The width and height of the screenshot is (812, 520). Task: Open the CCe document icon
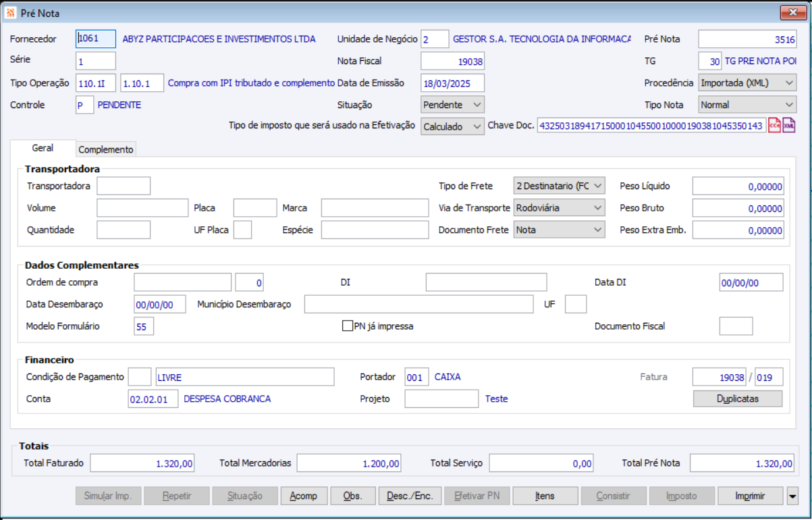click(774, 126)
